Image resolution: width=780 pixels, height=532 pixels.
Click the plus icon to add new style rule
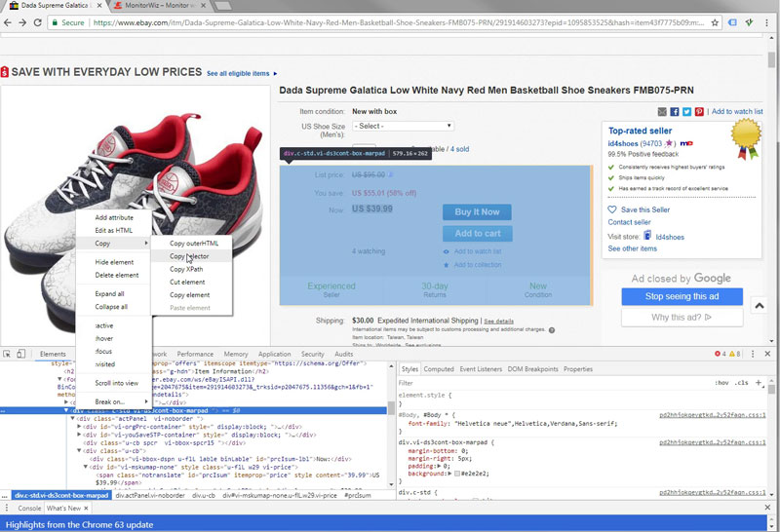[759, 382]
